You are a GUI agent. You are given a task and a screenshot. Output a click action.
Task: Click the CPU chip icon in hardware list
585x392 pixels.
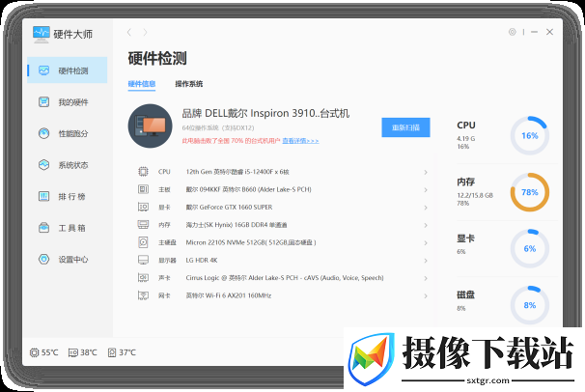(x=143, y=172)
